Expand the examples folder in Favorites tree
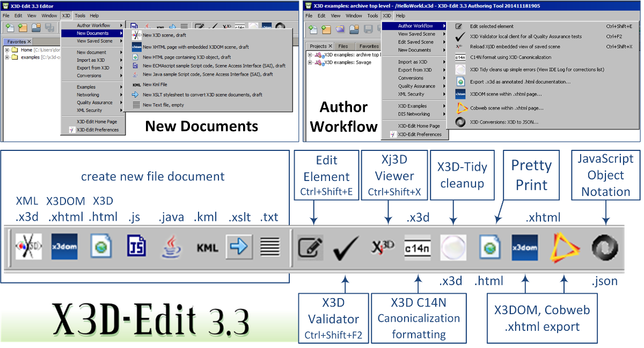Image resolution: width=644 pixels, height=348 pixels. (8, 57)
